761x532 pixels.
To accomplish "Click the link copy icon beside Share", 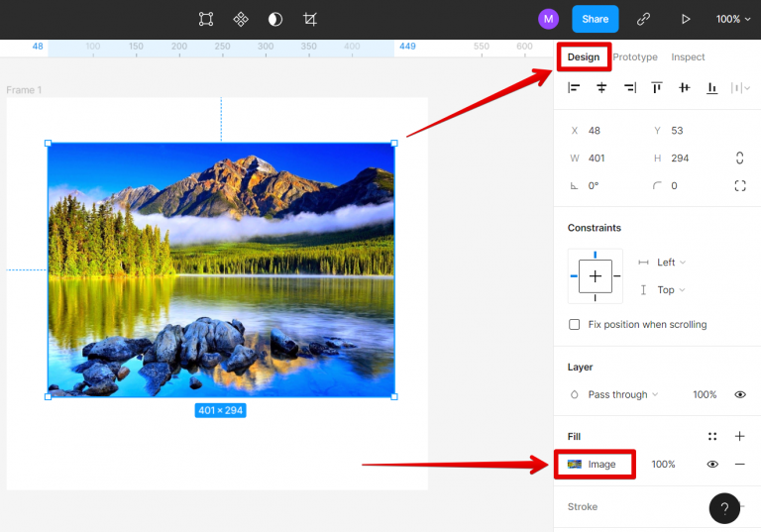I will [643, 19].
